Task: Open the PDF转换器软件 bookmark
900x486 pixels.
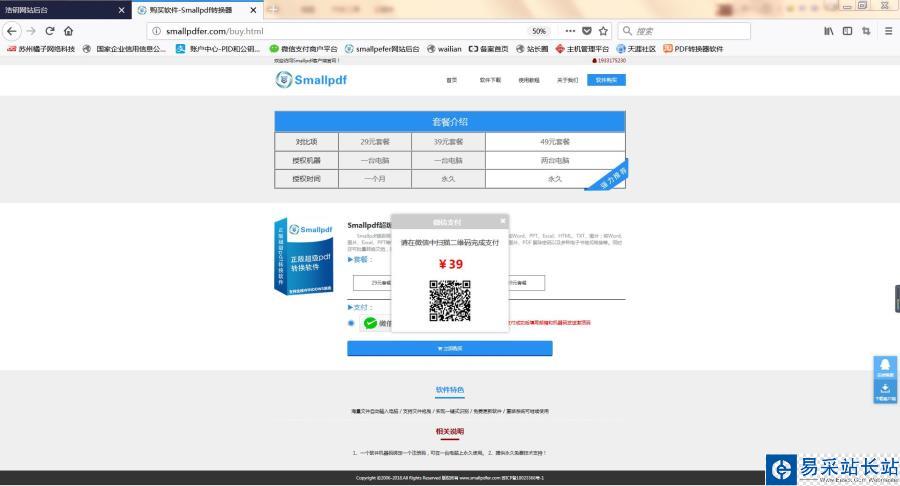Action: coord(693,49)
